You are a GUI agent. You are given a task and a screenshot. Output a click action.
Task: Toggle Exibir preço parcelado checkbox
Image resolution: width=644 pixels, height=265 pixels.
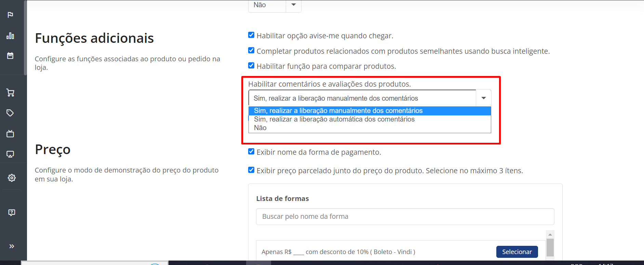tap(251, 170)
